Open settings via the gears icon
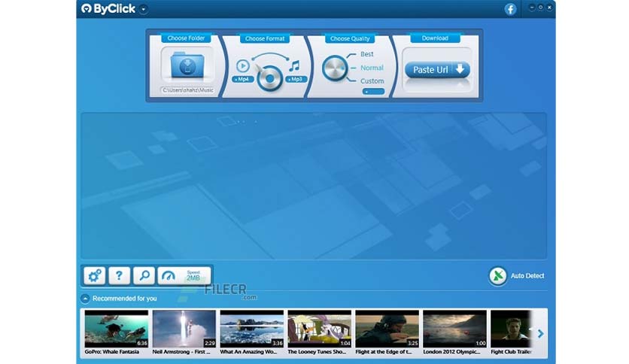The height and width of the screenshot is (364, 629). pyautogui.click(x=95, y=276)
